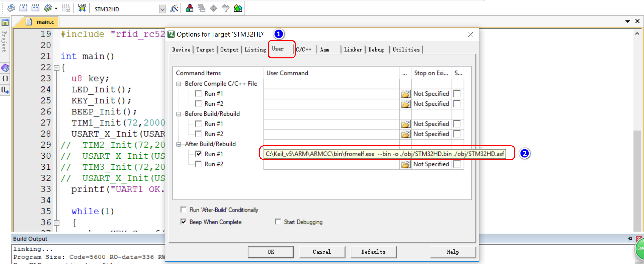Viewport: 644px width, 264px height.
Task: Open the editor window list dropdown arrow
Action: click(628, 21)
